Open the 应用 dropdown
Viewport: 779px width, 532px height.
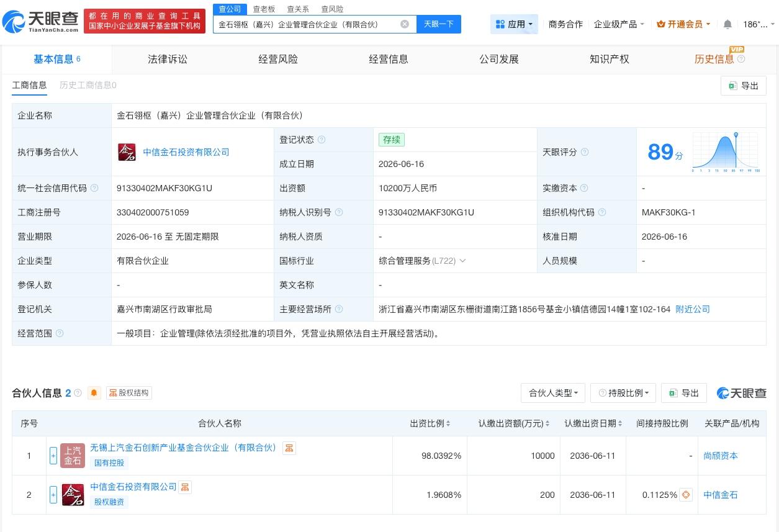coord(515,24)
